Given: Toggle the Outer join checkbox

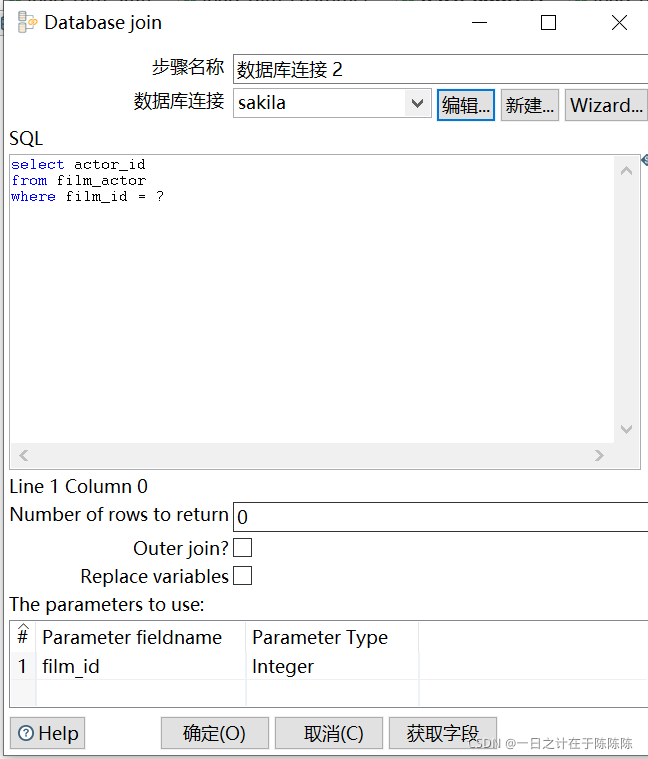Looking at the screenshot, I should 242,548.
